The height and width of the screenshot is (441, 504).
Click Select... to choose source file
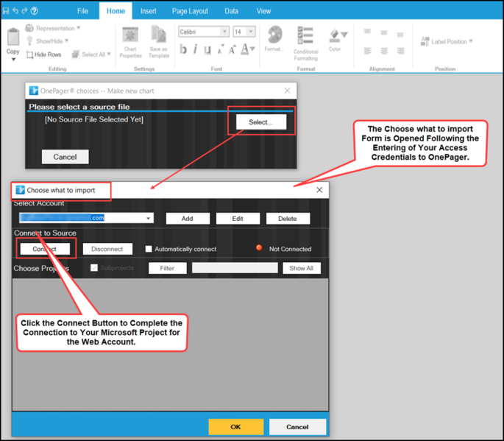(x=261, y=122)
